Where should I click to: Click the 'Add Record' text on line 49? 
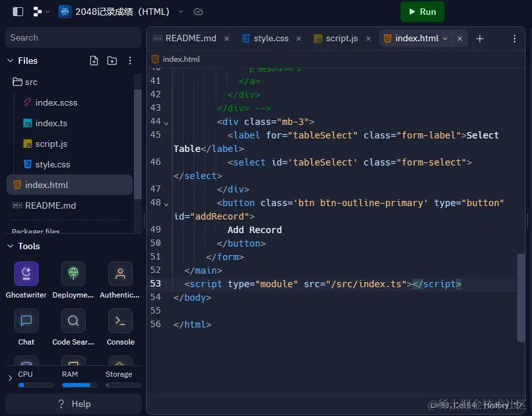coord(254,230)
